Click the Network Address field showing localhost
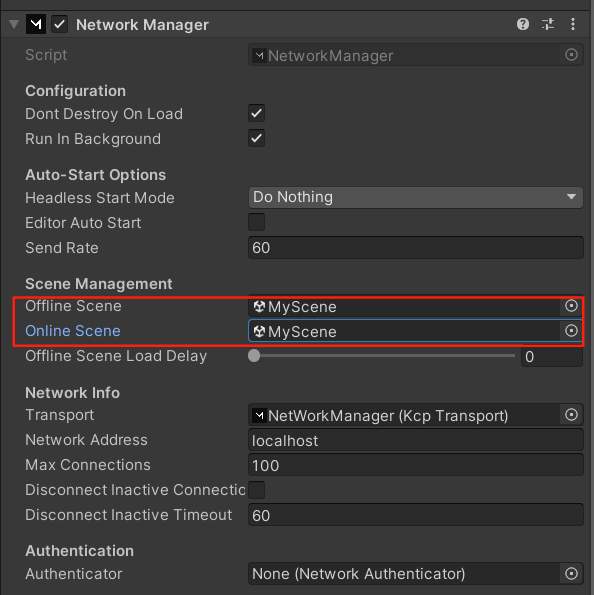The image size is (594, 595). point(416,441)
